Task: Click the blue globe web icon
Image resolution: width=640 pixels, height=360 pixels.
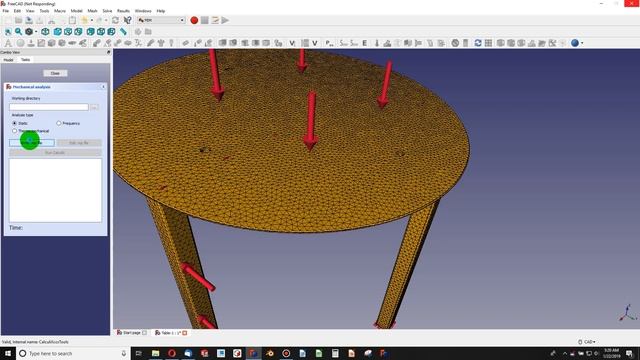Action: (x=575, y=43)
